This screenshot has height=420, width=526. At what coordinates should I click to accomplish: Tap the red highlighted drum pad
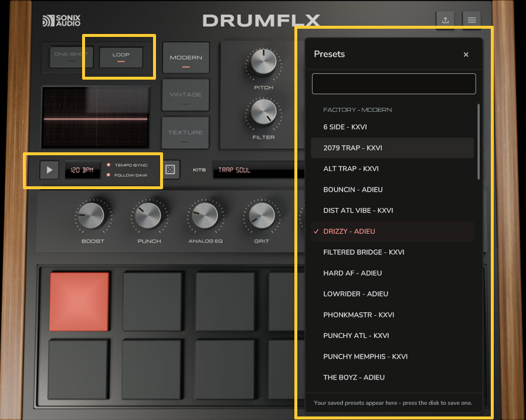pyautogui.click(x=79, y=302)
